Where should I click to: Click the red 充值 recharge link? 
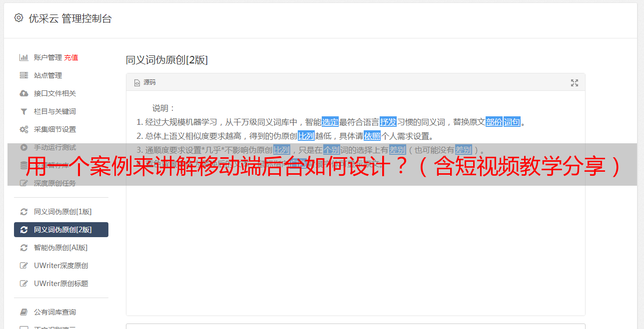point(71,57)
